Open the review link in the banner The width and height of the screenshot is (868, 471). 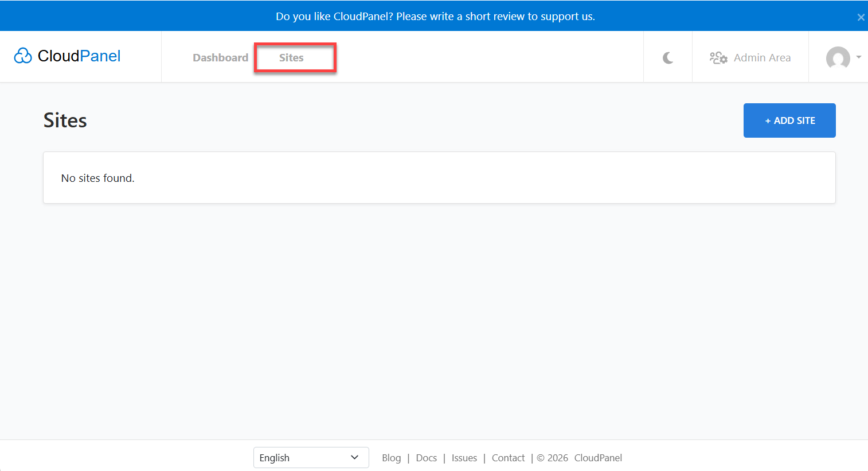tap(435, 17)
